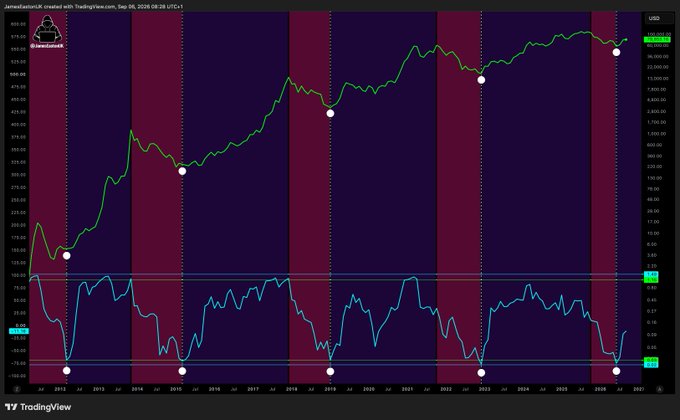Click the time zone button left of the time axis
Screen dimensions: 680x420
coord(17,389)
